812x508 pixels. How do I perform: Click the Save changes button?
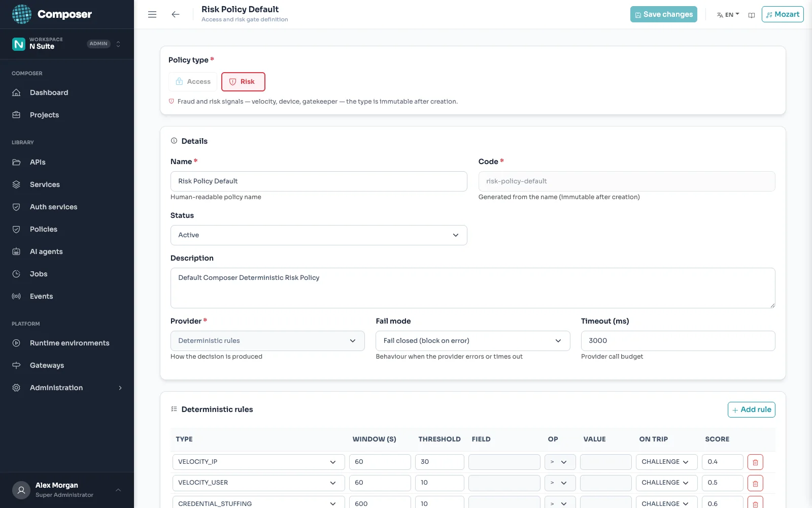(664, 14)
